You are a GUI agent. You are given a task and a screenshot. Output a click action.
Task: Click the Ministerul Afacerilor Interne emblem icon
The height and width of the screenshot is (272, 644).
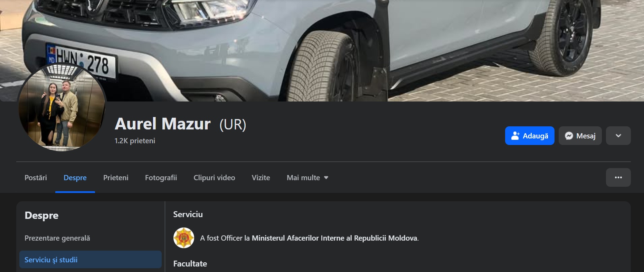183,238
